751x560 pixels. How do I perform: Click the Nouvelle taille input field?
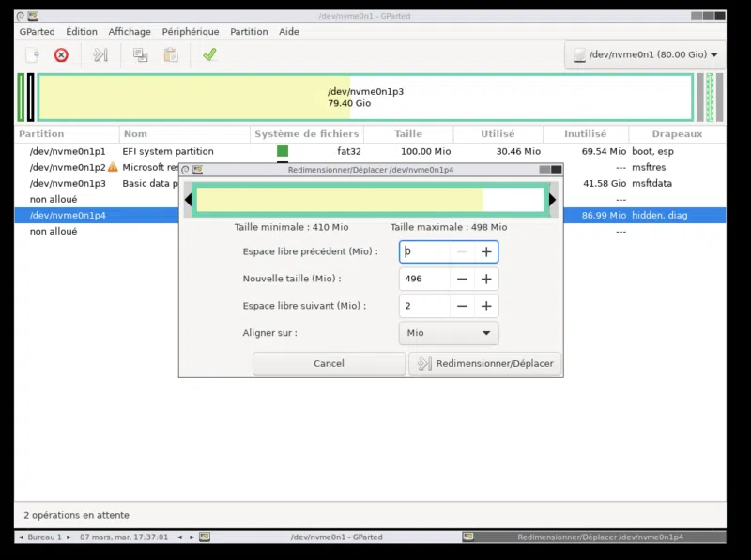point(423,280)
